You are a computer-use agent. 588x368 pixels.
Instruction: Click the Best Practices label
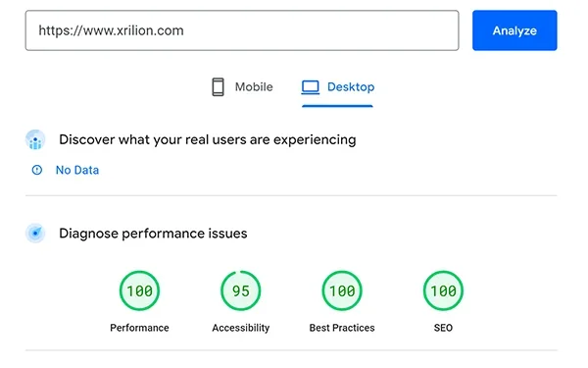[342, 328]
